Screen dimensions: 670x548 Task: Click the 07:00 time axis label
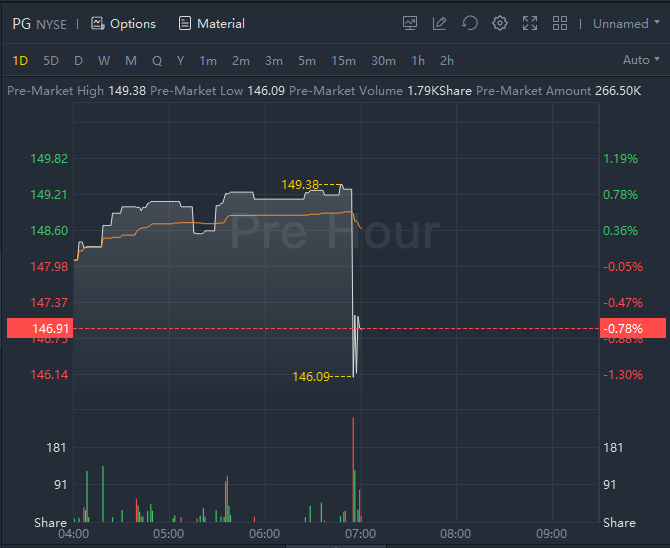[361, 533]
